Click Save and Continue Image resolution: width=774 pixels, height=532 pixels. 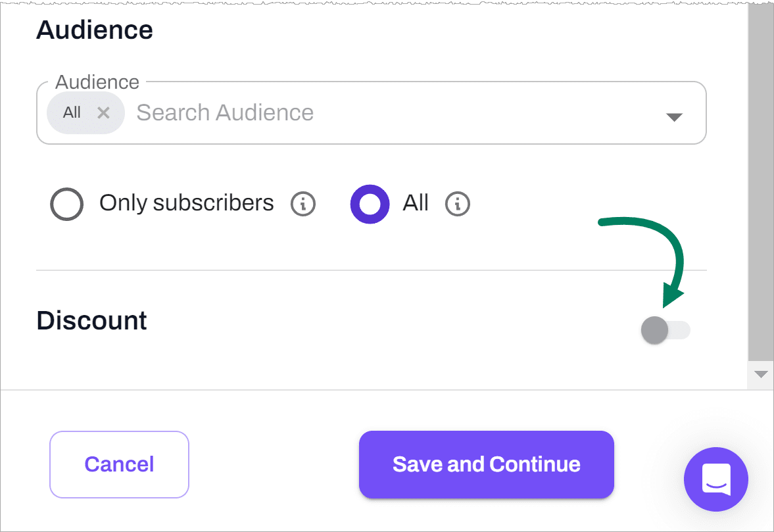pos(486,464)
